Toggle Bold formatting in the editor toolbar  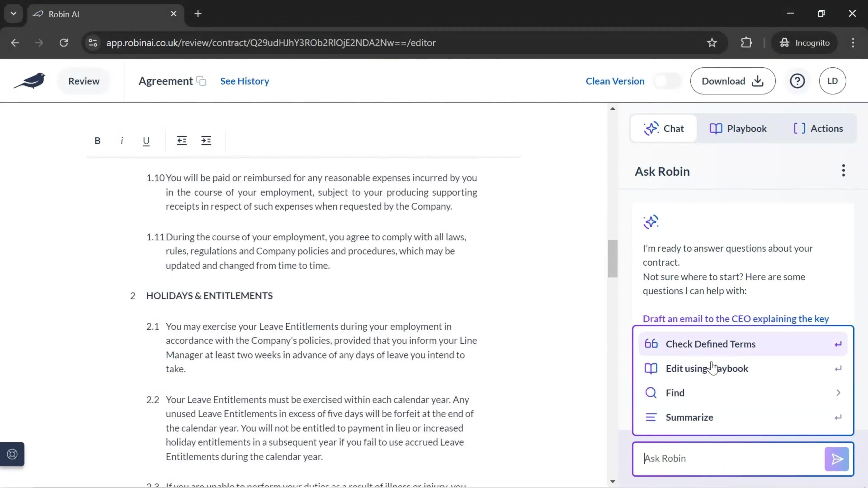tap(97, 140)
